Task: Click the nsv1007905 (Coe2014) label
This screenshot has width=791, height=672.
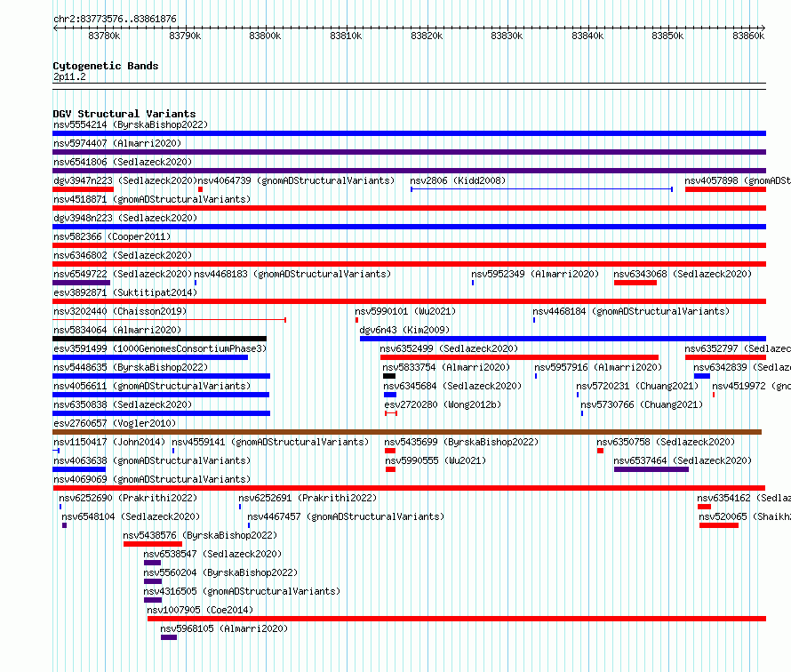Action: 200,610
